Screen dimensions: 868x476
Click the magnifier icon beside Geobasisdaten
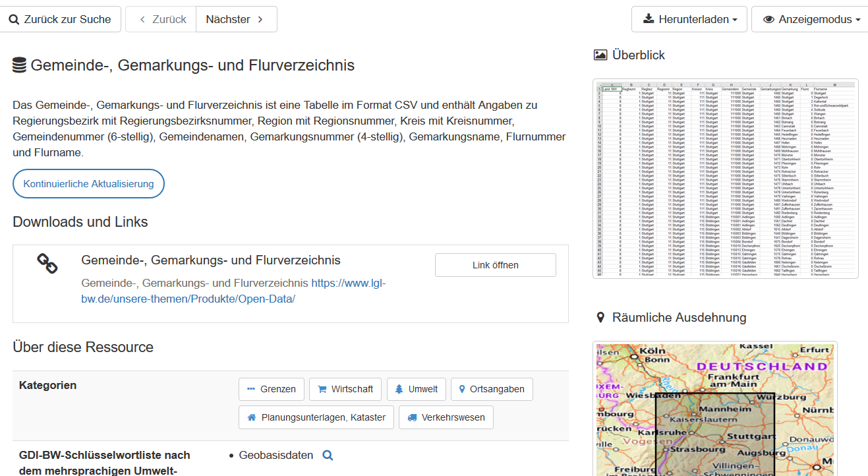tap(328, 455)
